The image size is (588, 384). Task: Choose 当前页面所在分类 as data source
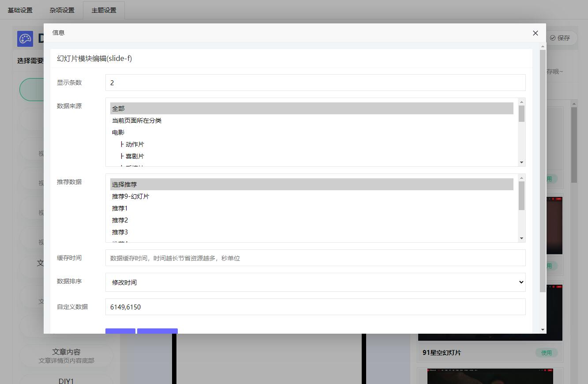[x=137, y=120]
